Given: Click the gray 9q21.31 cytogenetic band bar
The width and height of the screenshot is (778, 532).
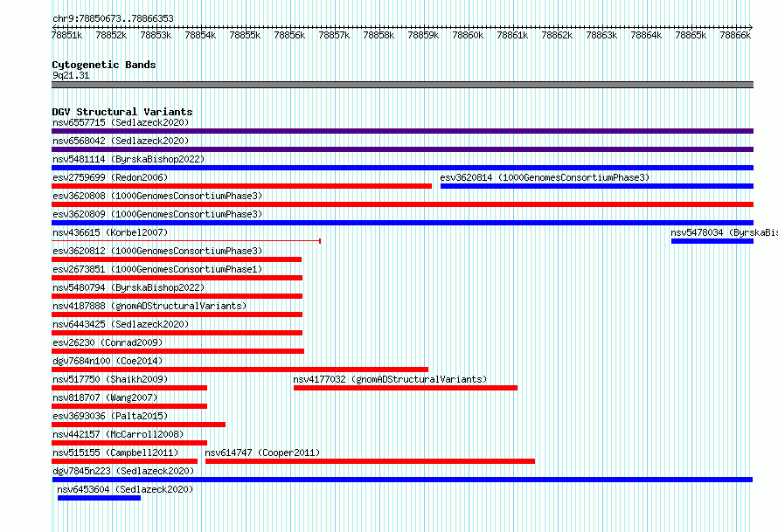Looking at the screenshot, I should tap(402, 85).
